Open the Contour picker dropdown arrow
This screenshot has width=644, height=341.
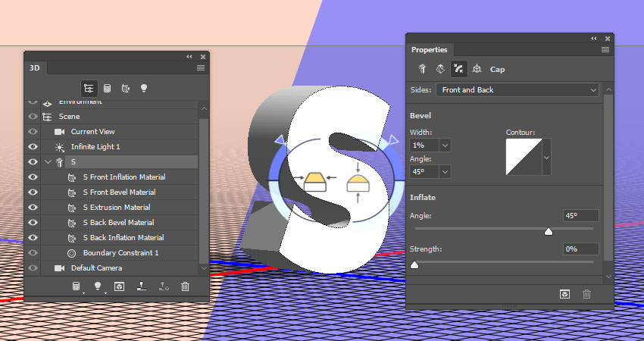coord(546,158)
